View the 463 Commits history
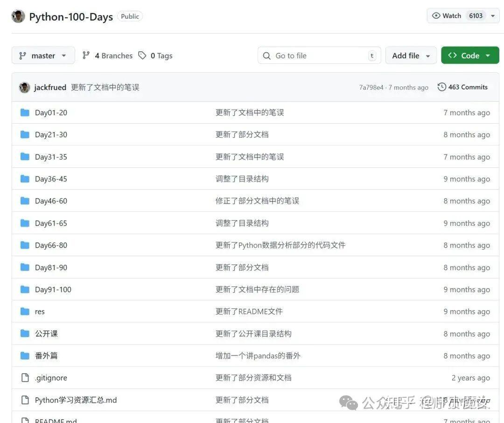Viewport: 504px width, 423px height. (x=468, y=87)
